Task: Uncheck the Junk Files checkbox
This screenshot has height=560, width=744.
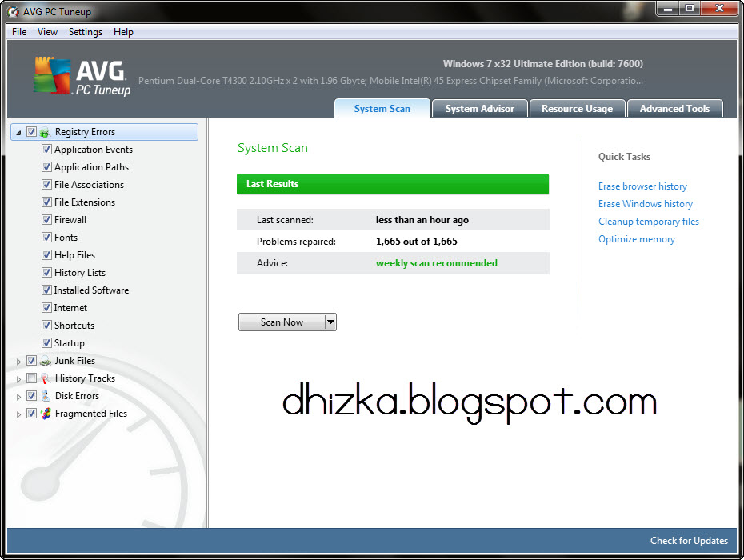Action: pyautogui.click(x=31, y=361)
